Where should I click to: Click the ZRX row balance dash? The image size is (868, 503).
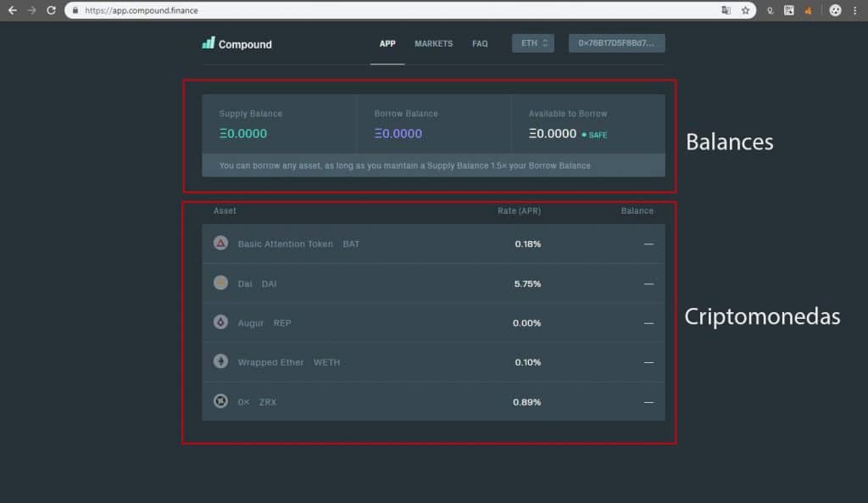click(x=648, y=402)
